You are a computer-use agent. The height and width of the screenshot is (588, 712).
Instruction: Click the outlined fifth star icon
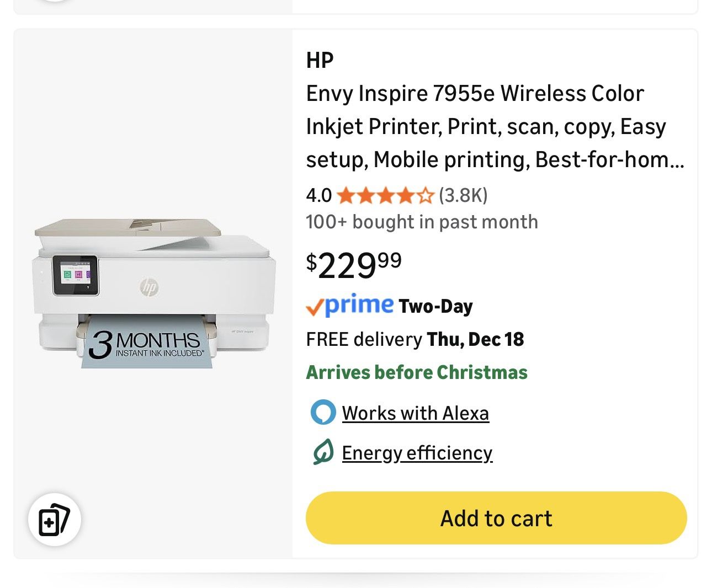(x=425, y=195)
